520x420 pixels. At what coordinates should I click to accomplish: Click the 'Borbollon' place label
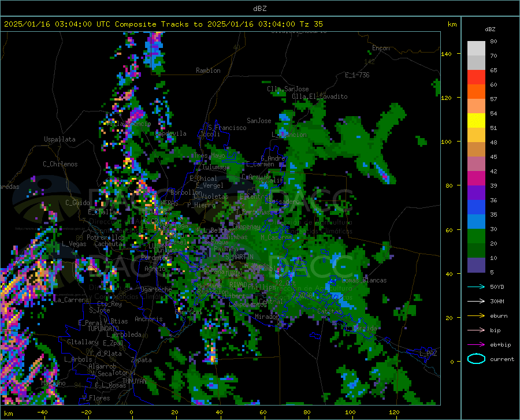tap(187, 192)
